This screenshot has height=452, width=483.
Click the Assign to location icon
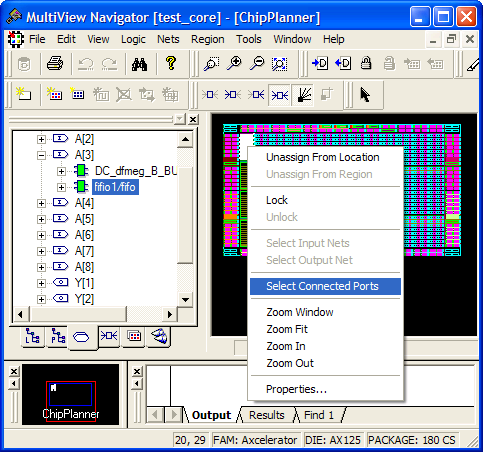(x=320, y=63)
